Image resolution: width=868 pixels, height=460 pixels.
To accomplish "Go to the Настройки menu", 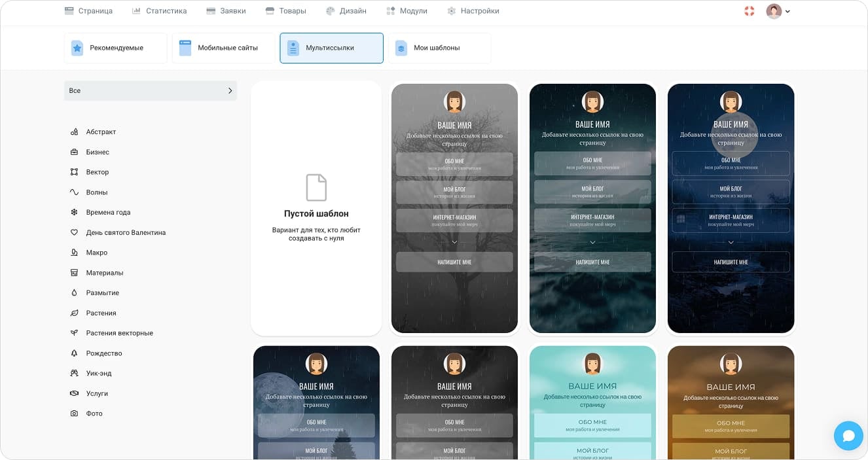I will tap(473, 11).
